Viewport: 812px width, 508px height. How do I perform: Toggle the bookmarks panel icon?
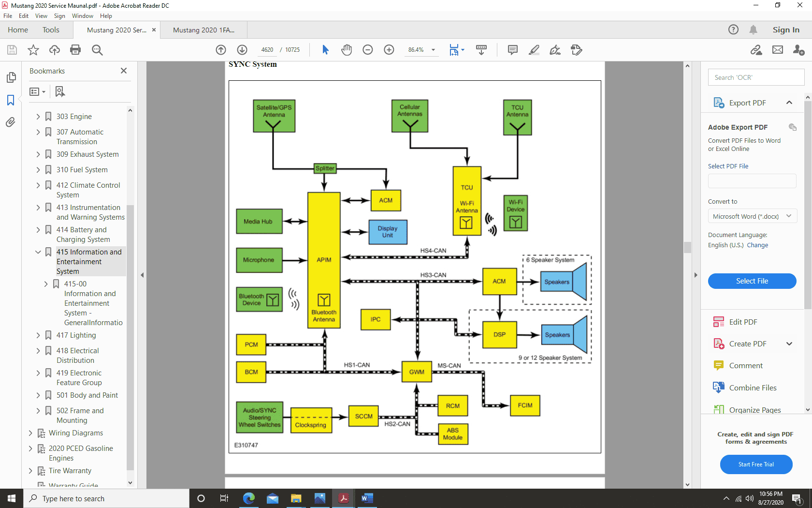point(11,100)
